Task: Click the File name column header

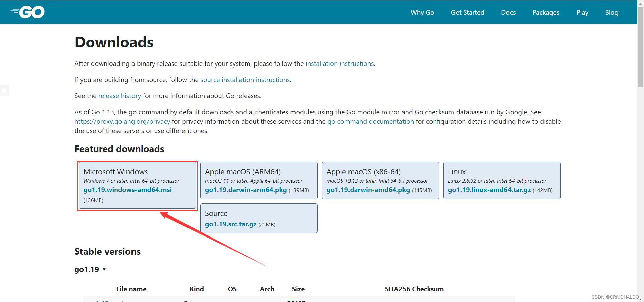Action: (x=131, y=289)
